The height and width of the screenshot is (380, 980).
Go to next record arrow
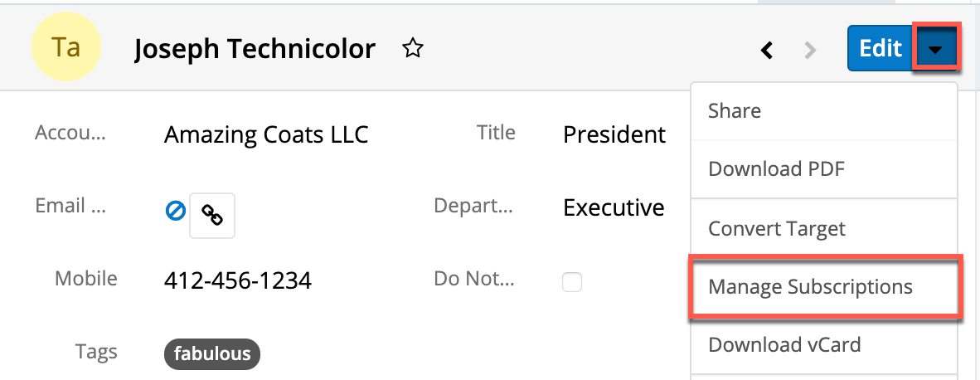(810, 50)
